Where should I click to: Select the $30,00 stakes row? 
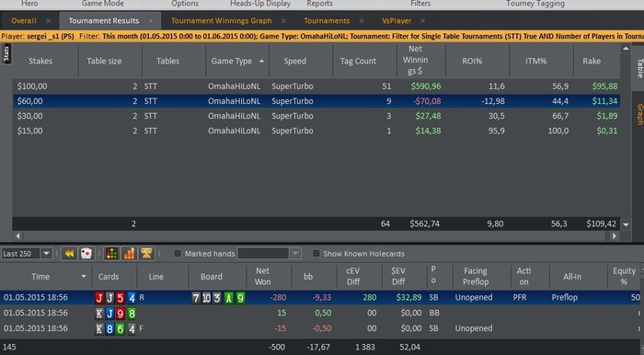pyautogui.click(x=316, y=116)
